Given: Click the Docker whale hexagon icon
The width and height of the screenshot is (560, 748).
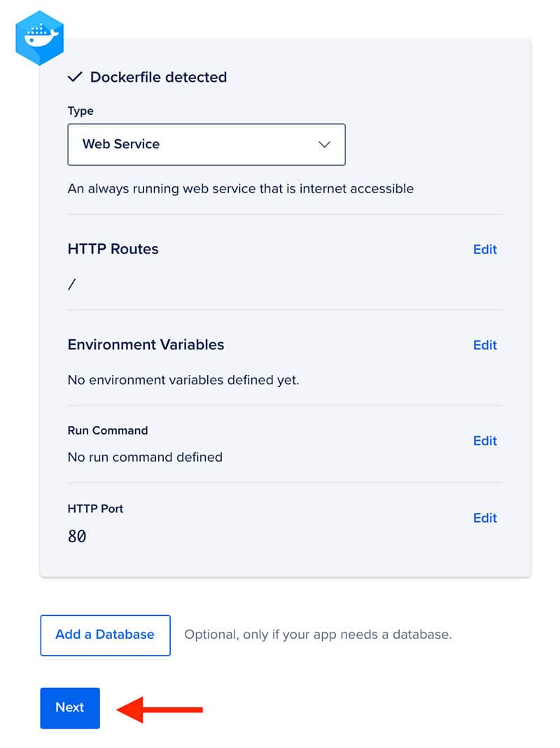Looking at the screenshot, I should (x=40, y=38).
